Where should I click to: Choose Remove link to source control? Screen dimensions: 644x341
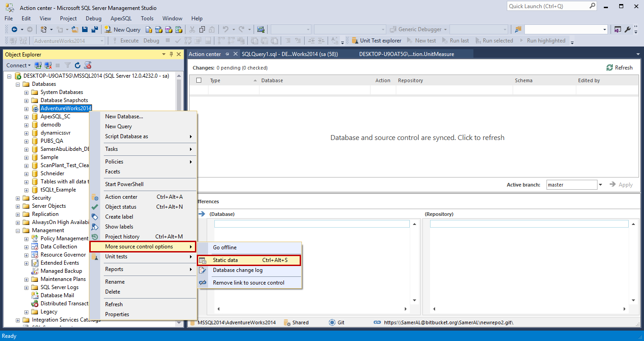[248, 283]
